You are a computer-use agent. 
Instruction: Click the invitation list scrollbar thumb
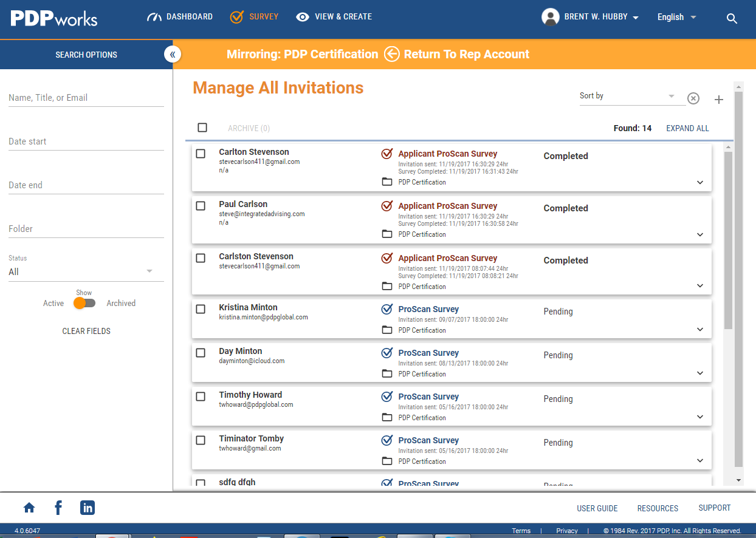tap(729, 240)
